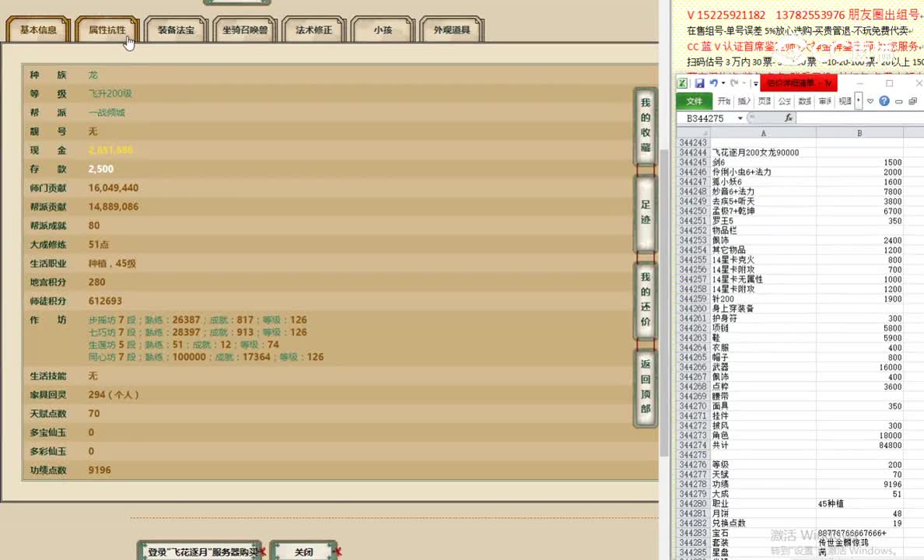Click the 功绩点数 value 9196
Image resolution: width=924 pixels, height=560 pixels.
click(x=100, y=471)
